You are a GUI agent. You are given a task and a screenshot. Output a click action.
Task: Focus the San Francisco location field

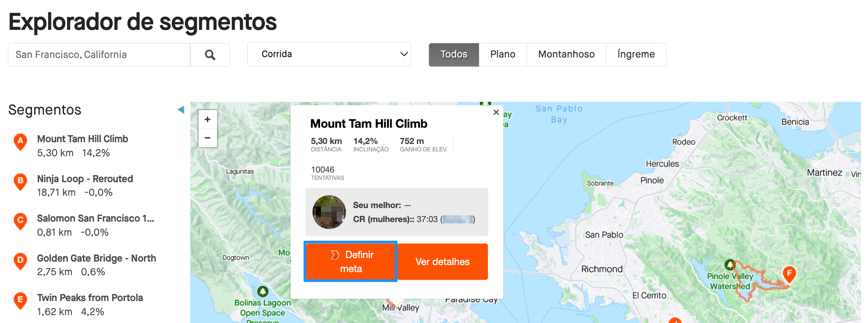click(99, 55)
